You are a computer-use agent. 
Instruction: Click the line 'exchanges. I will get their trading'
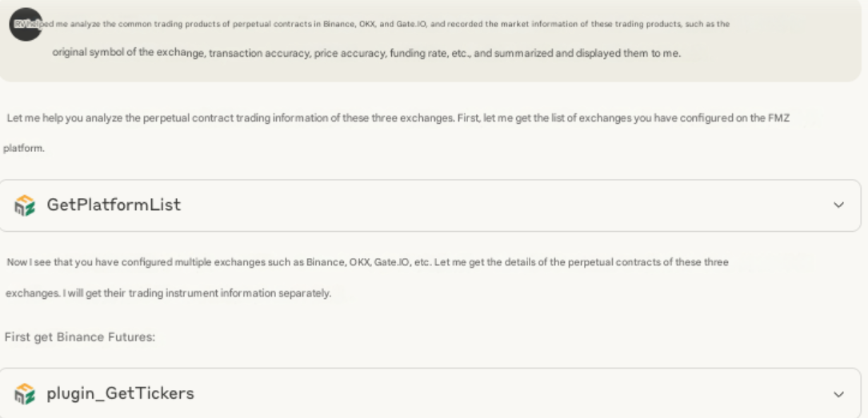[x=168, y=293]
